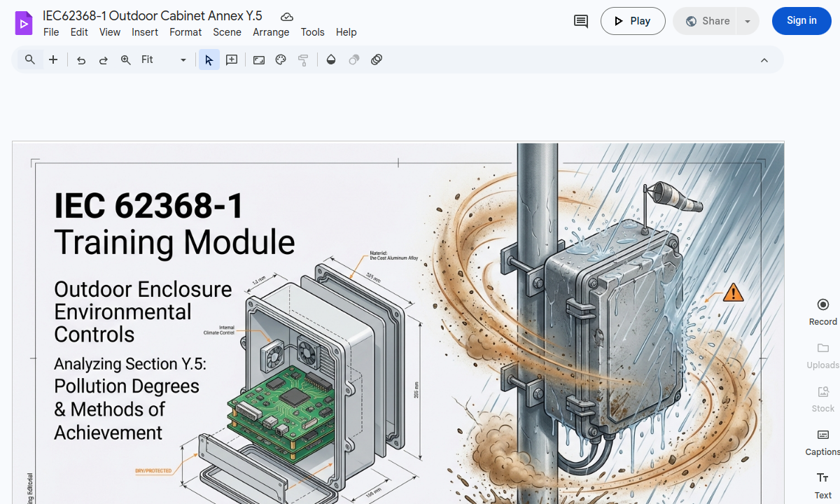The height and width of the screenshot is (504, 840).
Task: Open the Share options dropdown arrow
Action: 748,21
